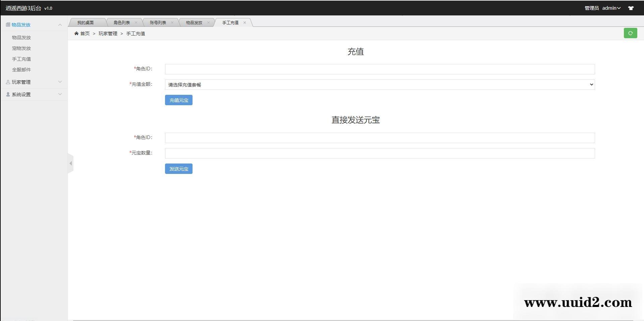Click the home icon in the breadcrumb
This screenshot has width=644, height=321.
pyautogui.click(x=77, y=33)
